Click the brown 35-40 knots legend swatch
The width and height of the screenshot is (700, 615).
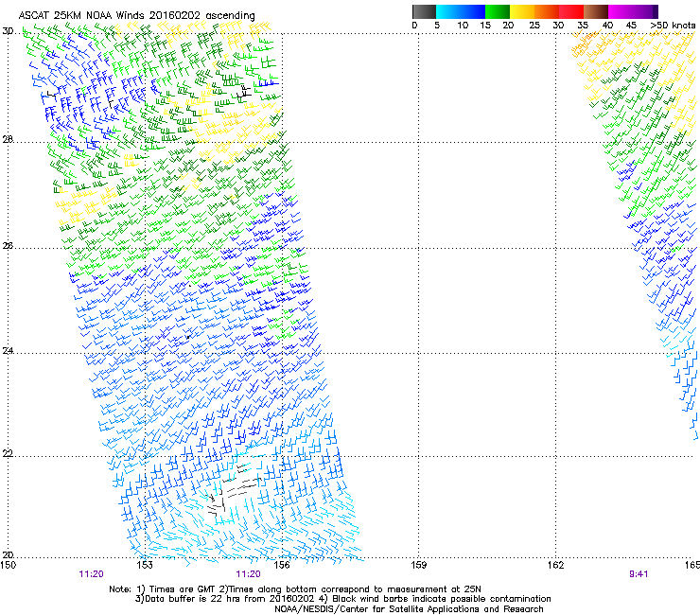pyautogui.click(x=596, y=11)
